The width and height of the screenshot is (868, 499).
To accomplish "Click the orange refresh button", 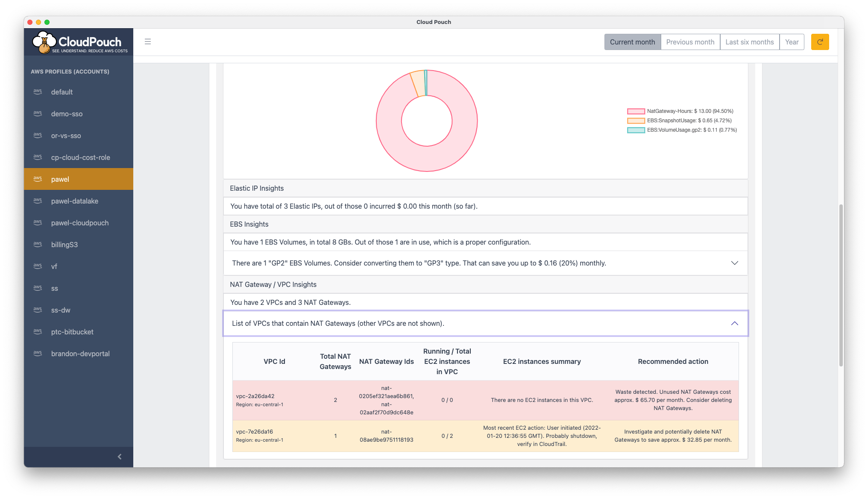I will 820,42.
